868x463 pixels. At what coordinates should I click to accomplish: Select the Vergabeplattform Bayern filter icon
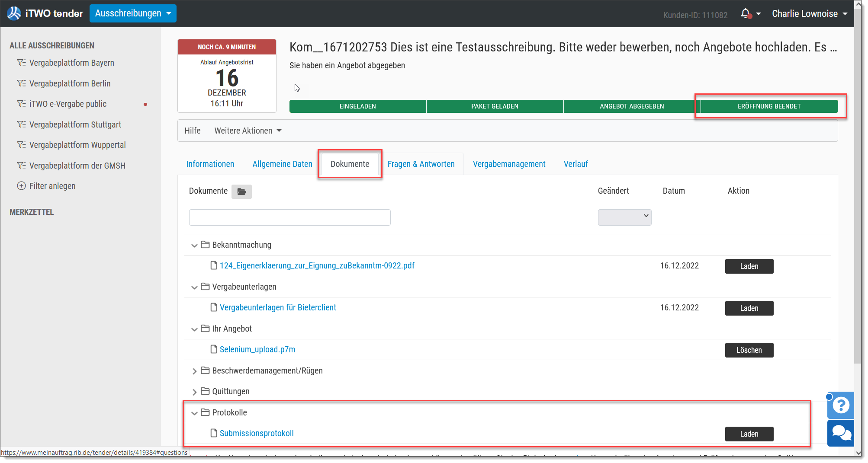coord(21,63)
